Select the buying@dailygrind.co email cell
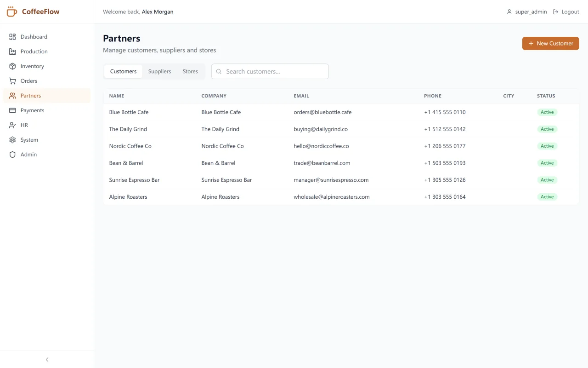588x368 pixels. [321, 129]
